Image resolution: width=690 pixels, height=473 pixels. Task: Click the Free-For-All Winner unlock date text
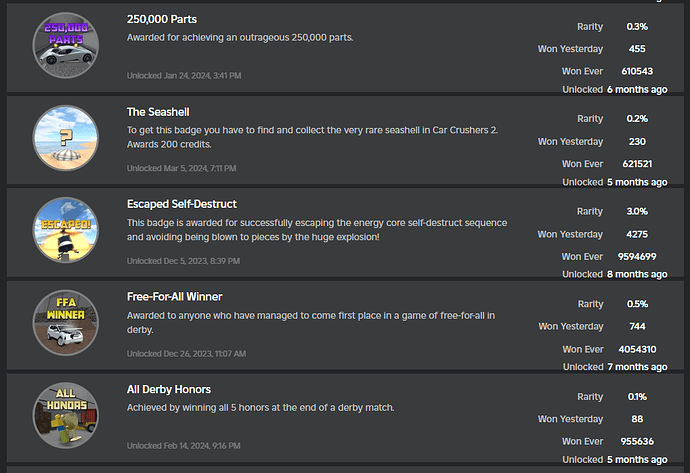(186, 353)
